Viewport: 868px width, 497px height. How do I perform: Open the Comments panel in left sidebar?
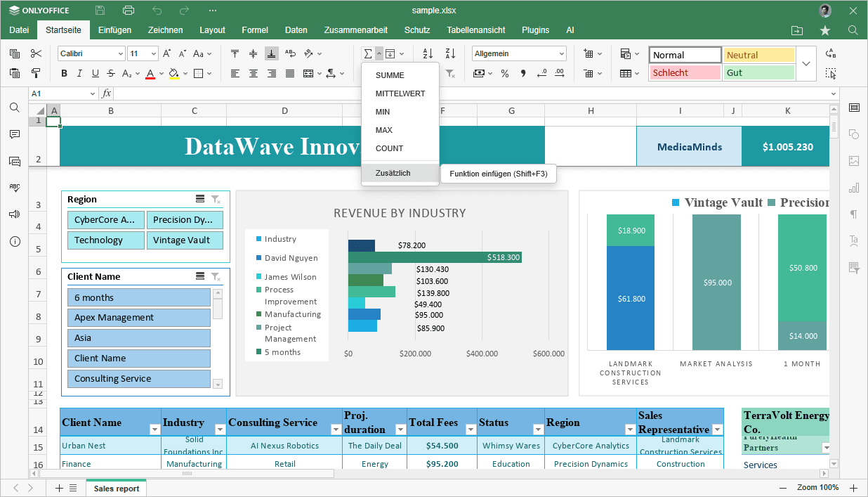coord(14,134)
